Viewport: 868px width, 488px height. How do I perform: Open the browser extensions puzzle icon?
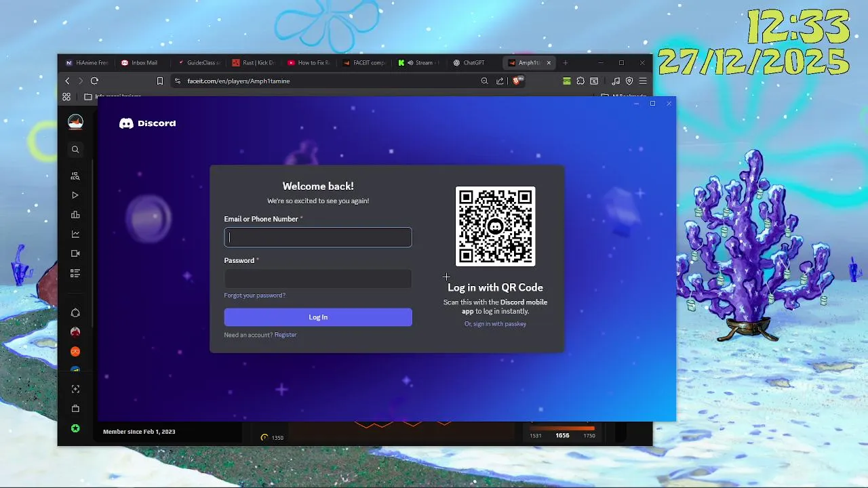click(580, 81)
